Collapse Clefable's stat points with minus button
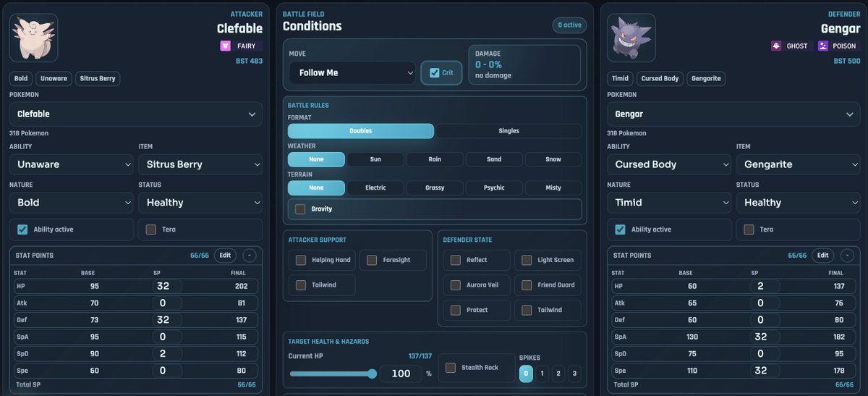Viewport: 868px width, 396px height. click(249, 256)
